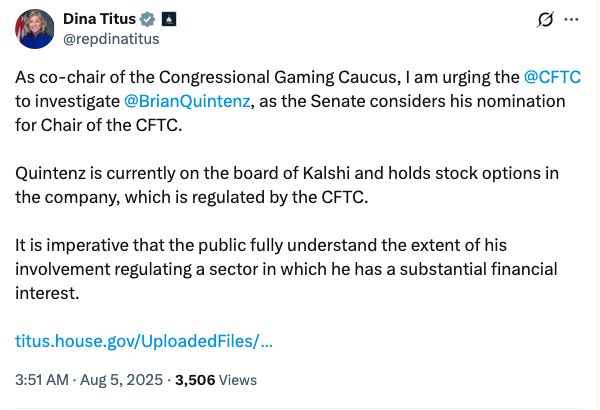Open the More options three-dot menu
600x410 pixels.
572,20
